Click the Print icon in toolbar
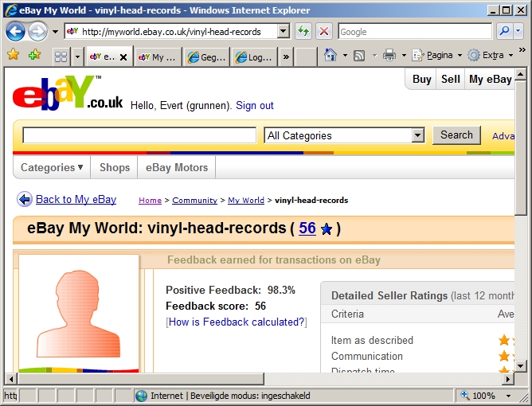 tap(389, 56)
